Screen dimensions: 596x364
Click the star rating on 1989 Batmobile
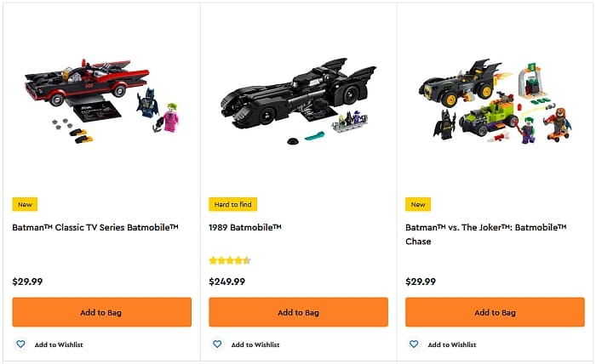tap(230, 260)
